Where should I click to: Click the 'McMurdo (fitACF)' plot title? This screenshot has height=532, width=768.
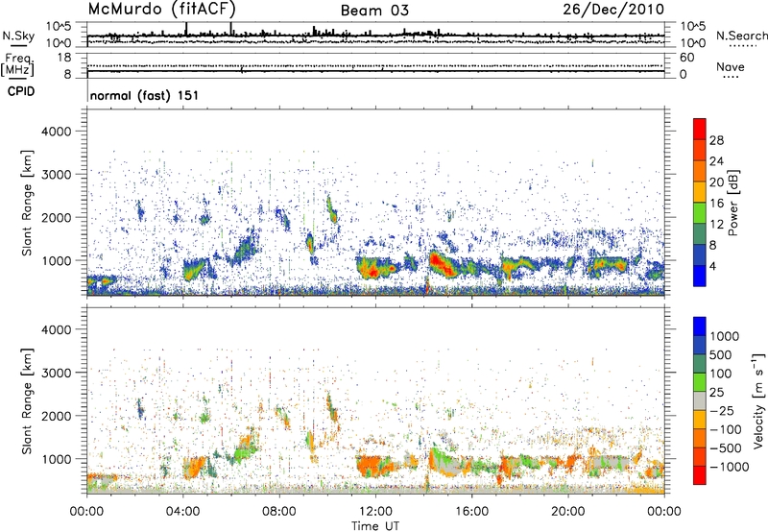[162, 9]
